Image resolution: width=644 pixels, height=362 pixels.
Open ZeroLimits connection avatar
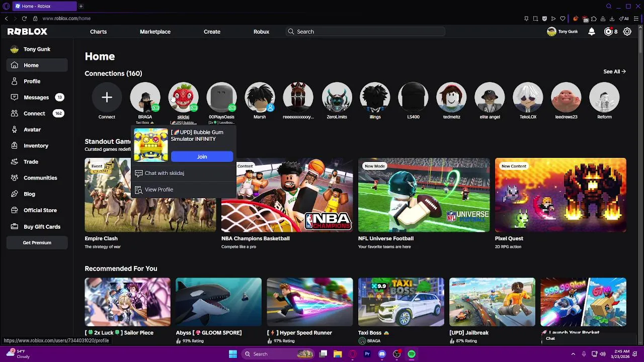(337, 98)
